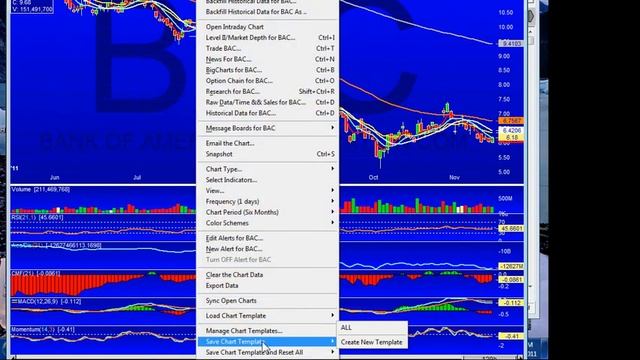Open Historical Data for BAC

(268, 113)
